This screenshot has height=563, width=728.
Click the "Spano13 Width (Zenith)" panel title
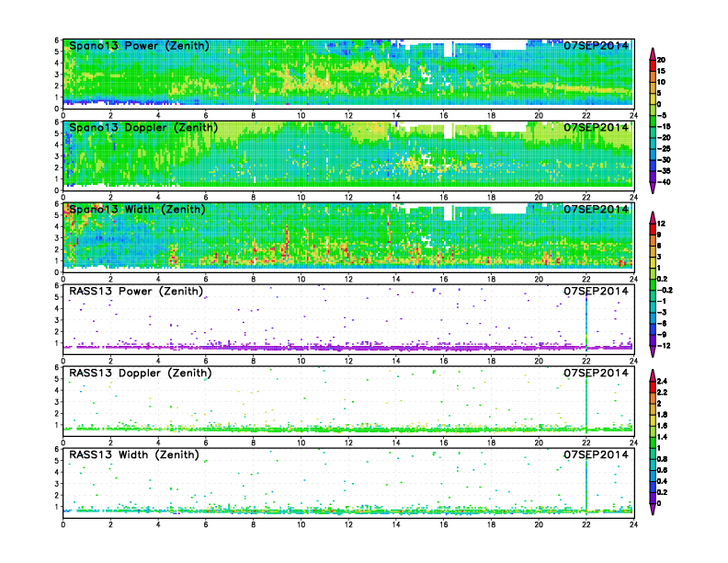tap(137, 210)
